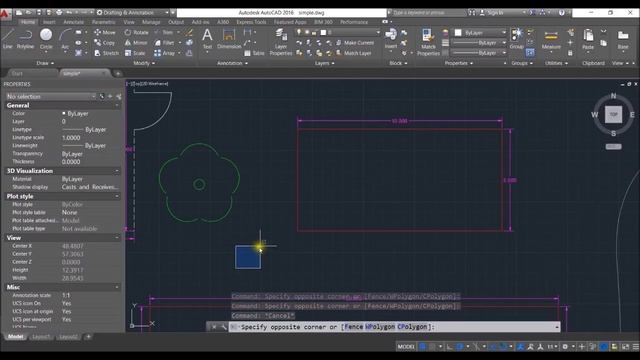This screenshot has width=640, height=360.
Task: Select the Text annotation tool
Action: tap(207, 39)
